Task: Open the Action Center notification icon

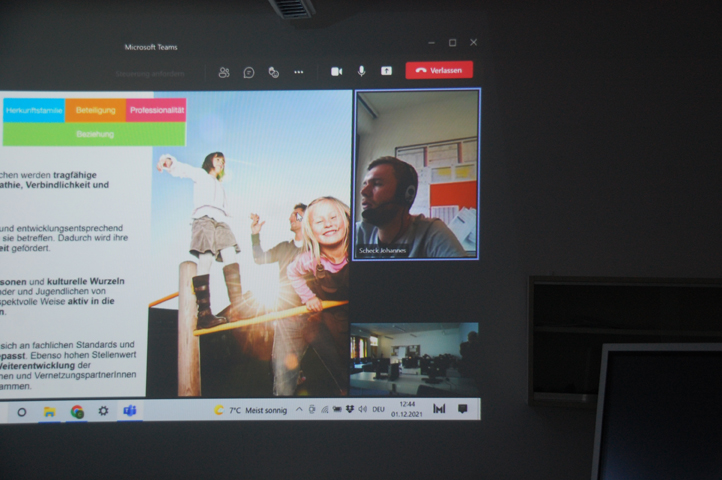Action: (x=462, y=409)
